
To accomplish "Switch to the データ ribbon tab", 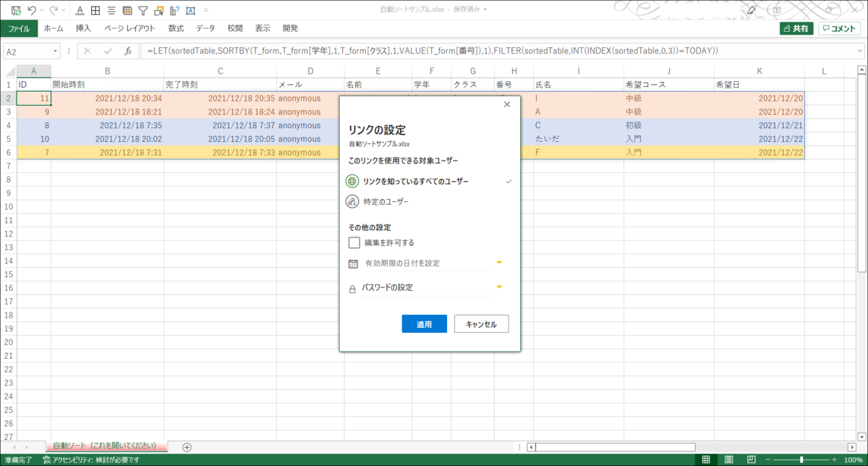I will point(205,27).
